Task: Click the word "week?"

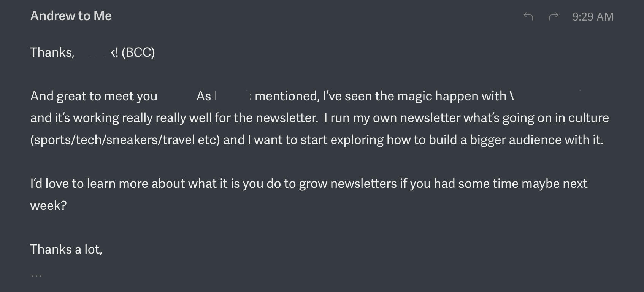Action: point(48,206)
